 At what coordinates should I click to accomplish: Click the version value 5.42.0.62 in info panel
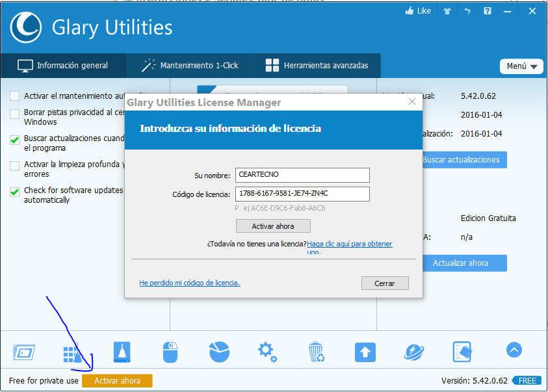click(x=478, y=96)
